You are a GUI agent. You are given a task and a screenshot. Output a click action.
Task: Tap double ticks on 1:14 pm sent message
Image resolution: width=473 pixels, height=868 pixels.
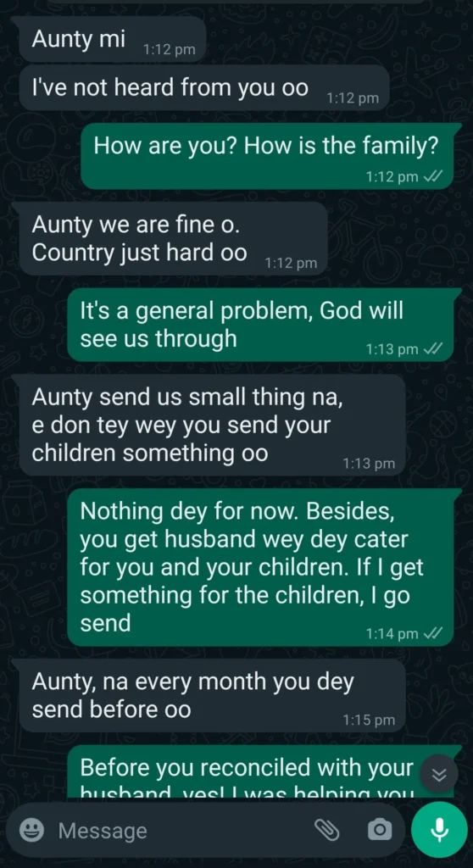point(432,633)
